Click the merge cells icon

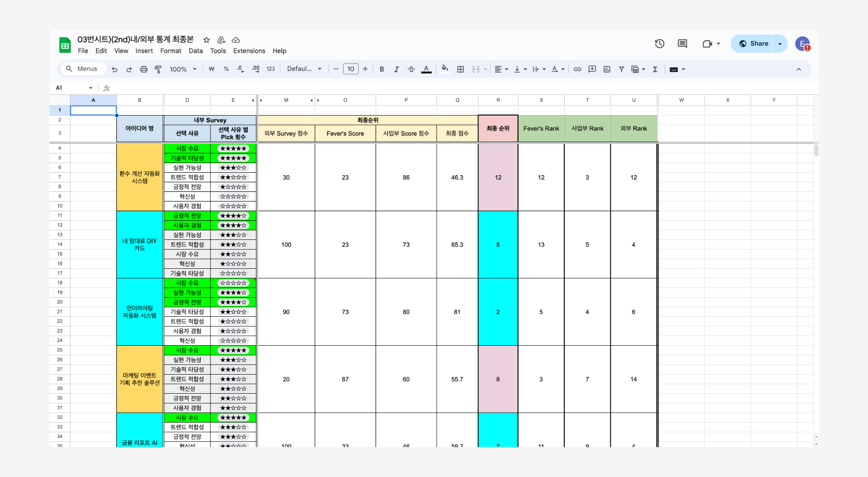[x=476, y=69]
